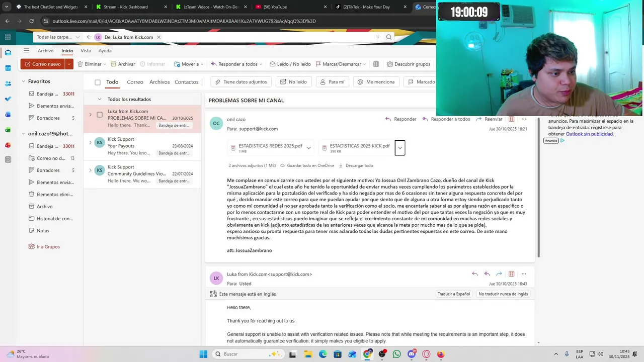This screenshot has width=644, height=362.
Task: Click forward arrow icon on Luka's message
Action: click(499, 274)
